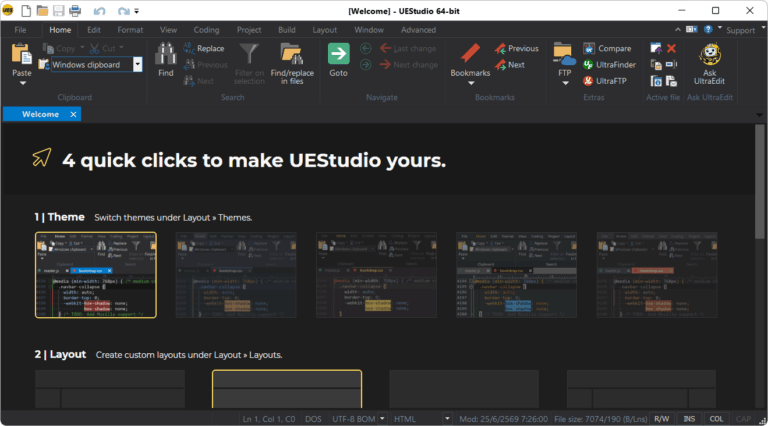Customize quick access toolbar dropdown

click(x=137, y=11)
